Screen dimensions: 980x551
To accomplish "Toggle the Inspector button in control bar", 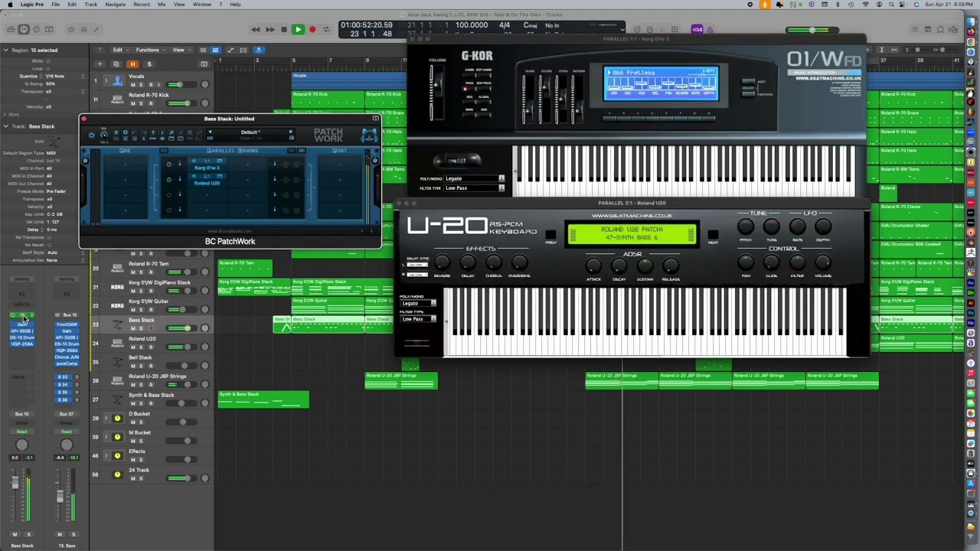I will click(x=24, y=29).
